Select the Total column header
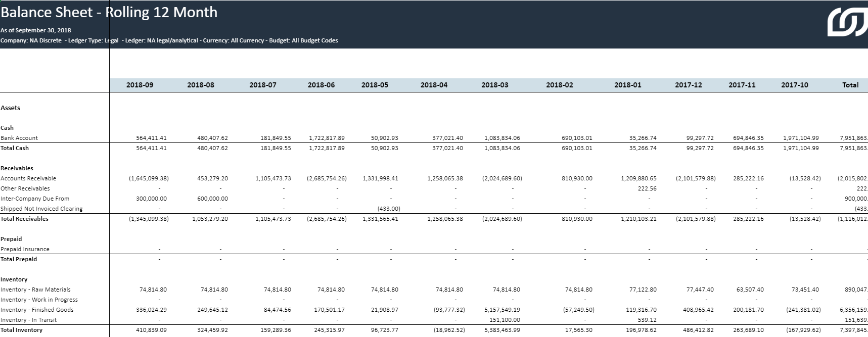The width and height of the screenshot is (868, 337). pos(850,85)
